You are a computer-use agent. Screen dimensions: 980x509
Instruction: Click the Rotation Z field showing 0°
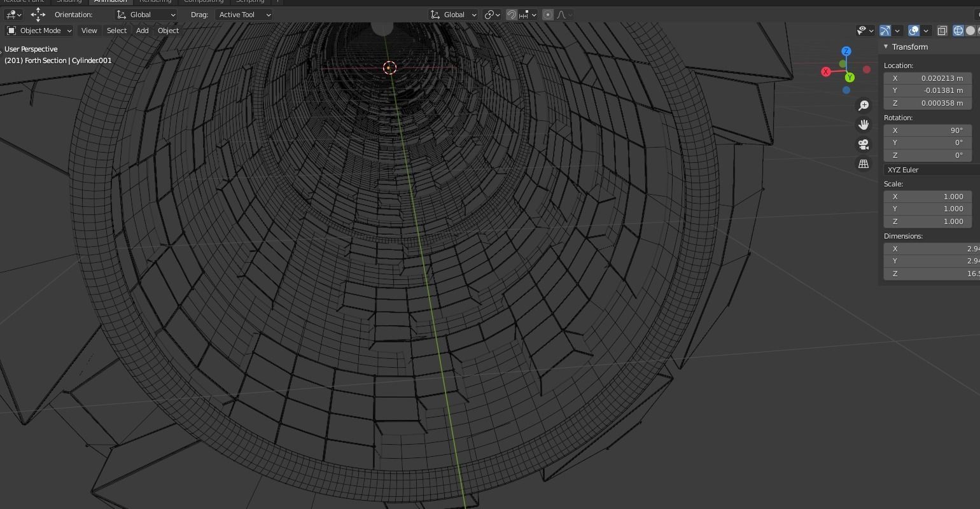[x=928, y=155]
